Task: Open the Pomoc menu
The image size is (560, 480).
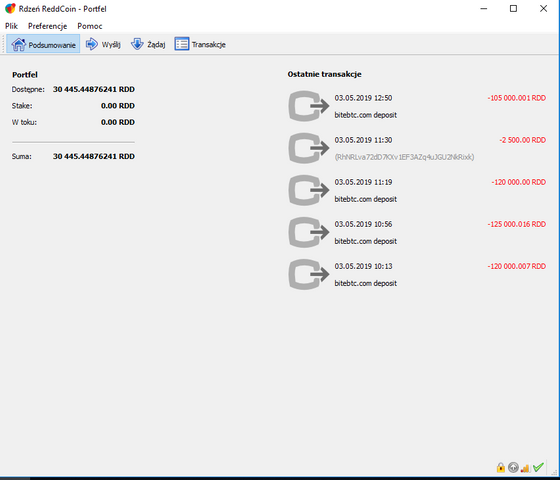Action: [x=90, y=26]
